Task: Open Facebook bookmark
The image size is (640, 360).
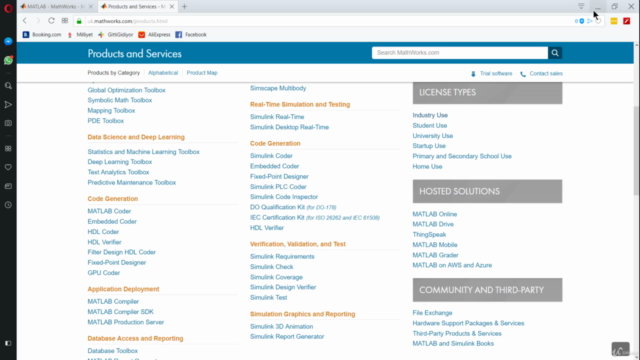Action: point(191,35)
